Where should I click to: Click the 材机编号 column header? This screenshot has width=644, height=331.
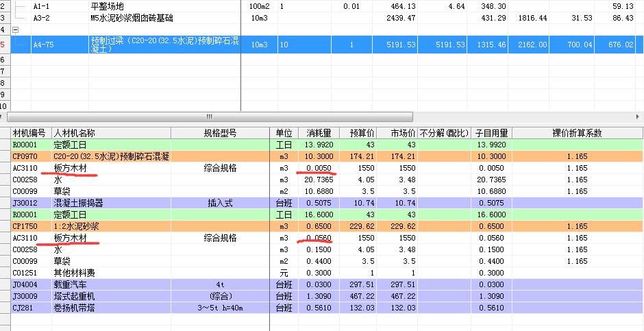coord(32,133)
